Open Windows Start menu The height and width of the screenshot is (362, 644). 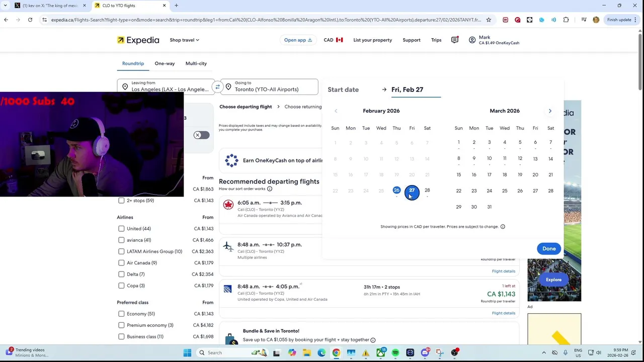click(187, 353)
